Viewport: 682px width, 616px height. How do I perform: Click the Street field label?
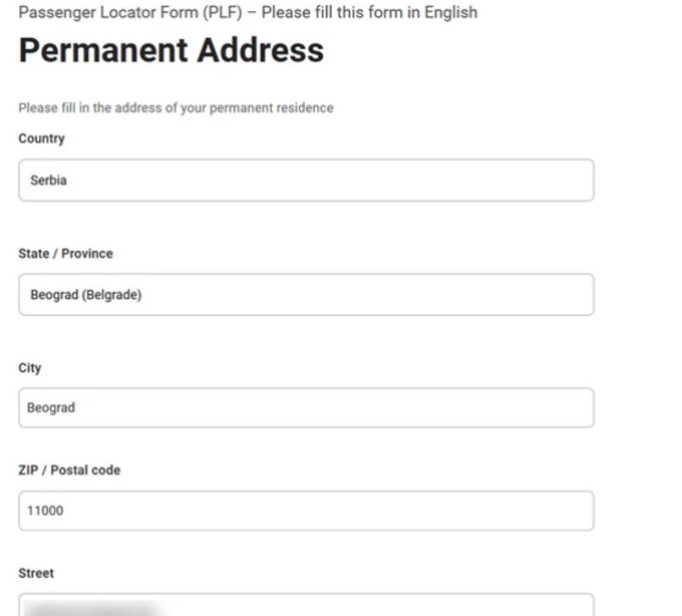(36, 574)
